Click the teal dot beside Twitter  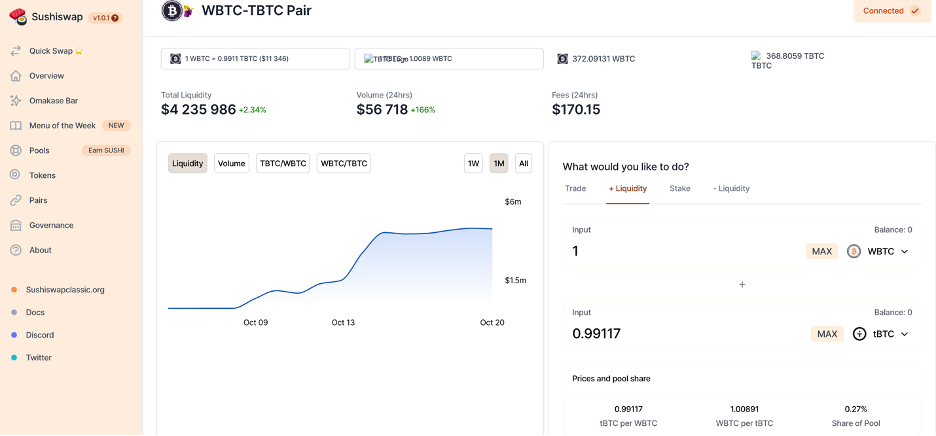coord(14,358)
